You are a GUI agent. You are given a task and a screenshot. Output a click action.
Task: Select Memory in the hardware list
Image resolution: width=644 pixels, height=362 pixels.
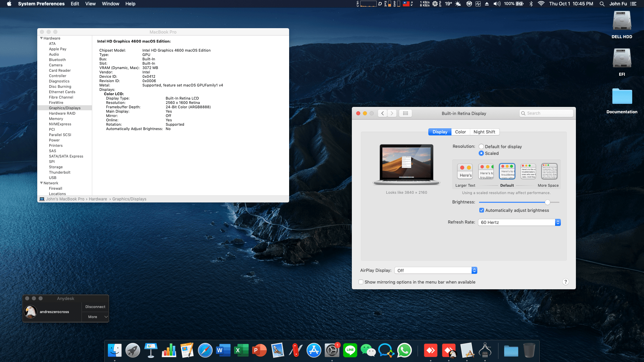coord(56,119)
